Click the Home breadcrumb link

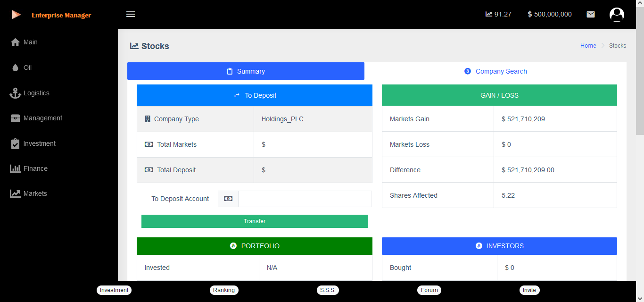[588, 46]
